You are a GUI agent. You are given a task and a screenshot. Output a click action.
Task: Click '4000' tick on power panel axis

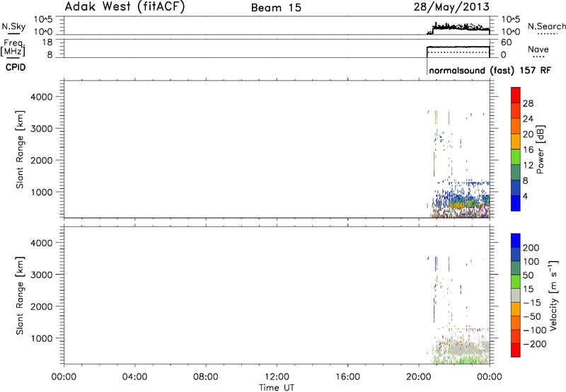(41, 97)
